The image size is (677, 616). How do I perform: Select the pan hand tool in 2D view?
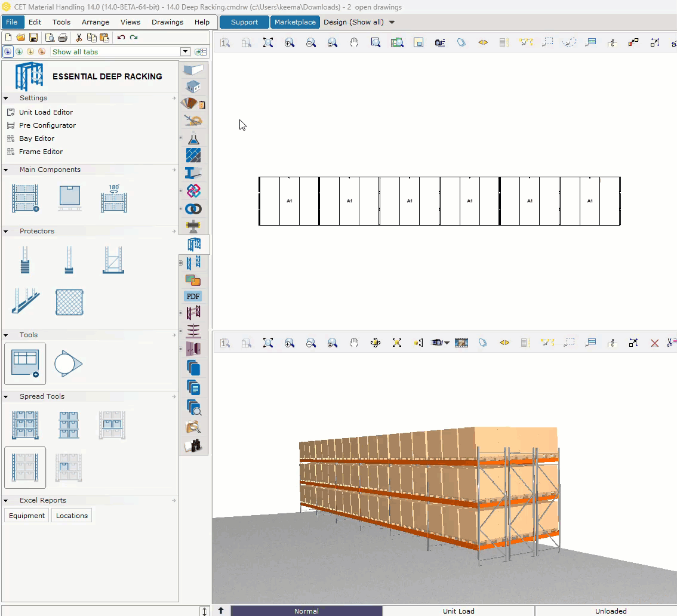click(354, 42)
